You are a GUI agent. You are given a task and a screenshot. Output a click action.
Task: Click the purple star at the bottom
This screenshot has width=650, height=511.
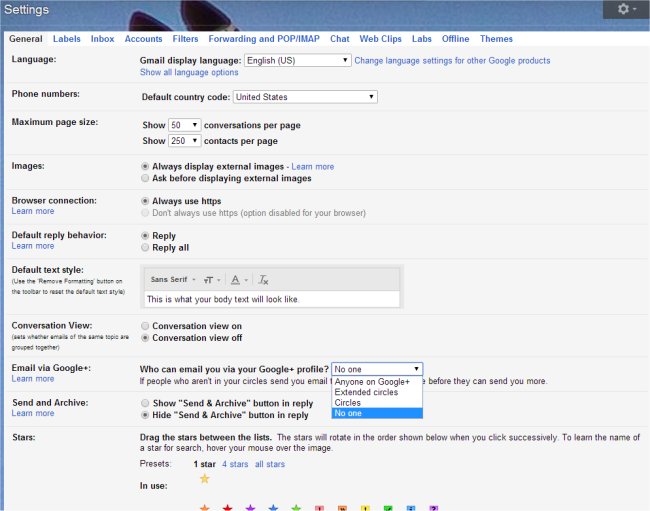pos(250,508)
